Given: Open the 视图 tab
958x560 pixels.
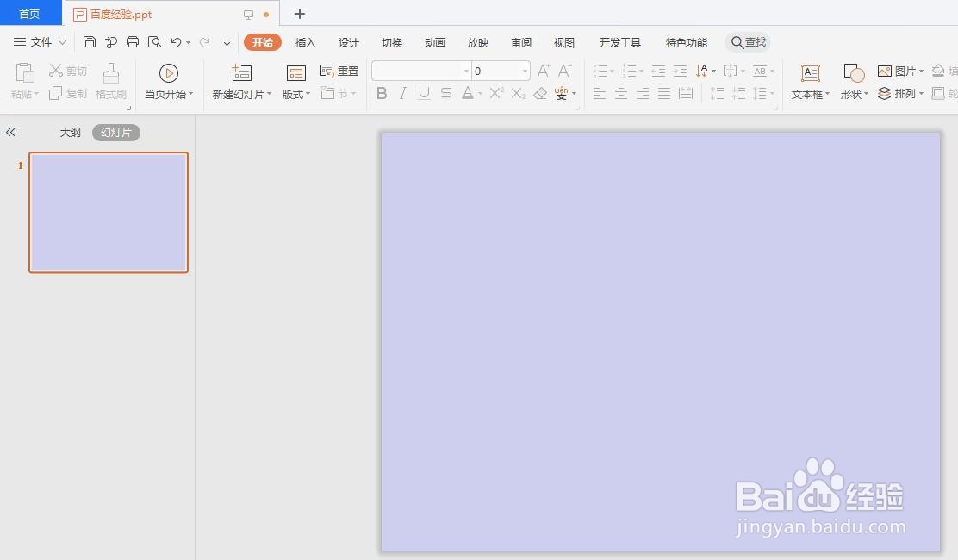Looking at the screenshot, I should click(x=564, y=42).
